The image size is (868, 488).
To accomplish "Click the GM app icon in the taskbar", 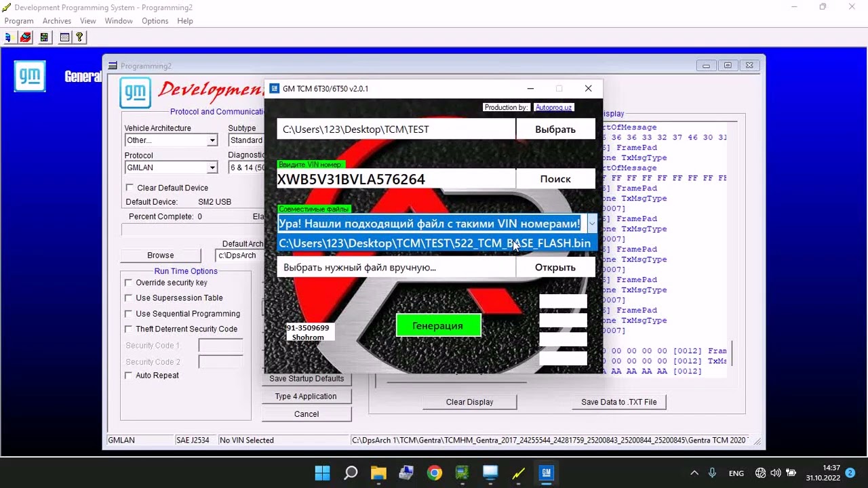I will click(546, 473).
